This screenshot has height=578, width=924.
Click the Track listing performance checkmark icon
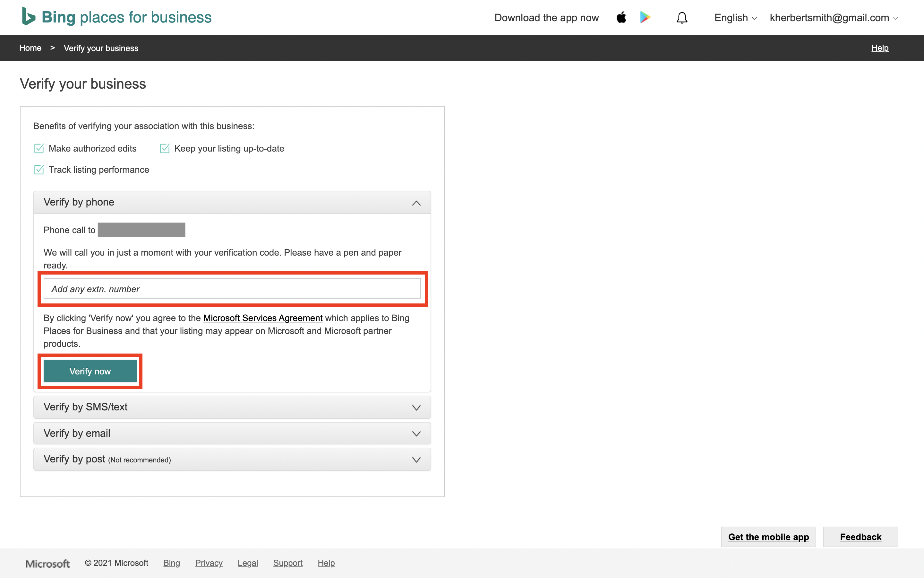point(39,169)
